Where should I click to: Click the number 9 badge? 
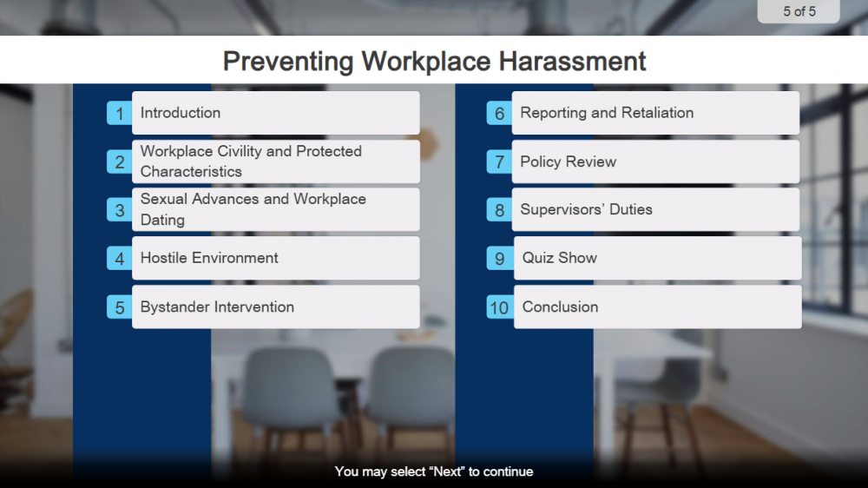tap(499, 259)
